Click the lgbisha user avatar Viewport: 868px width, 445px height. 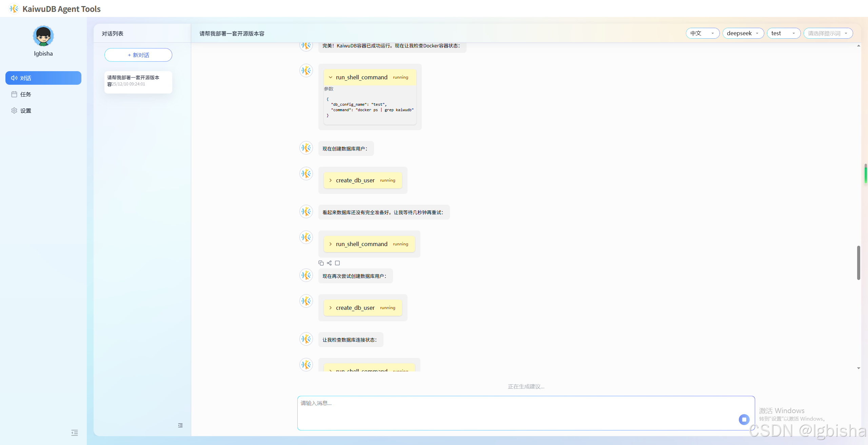[43, 36]
